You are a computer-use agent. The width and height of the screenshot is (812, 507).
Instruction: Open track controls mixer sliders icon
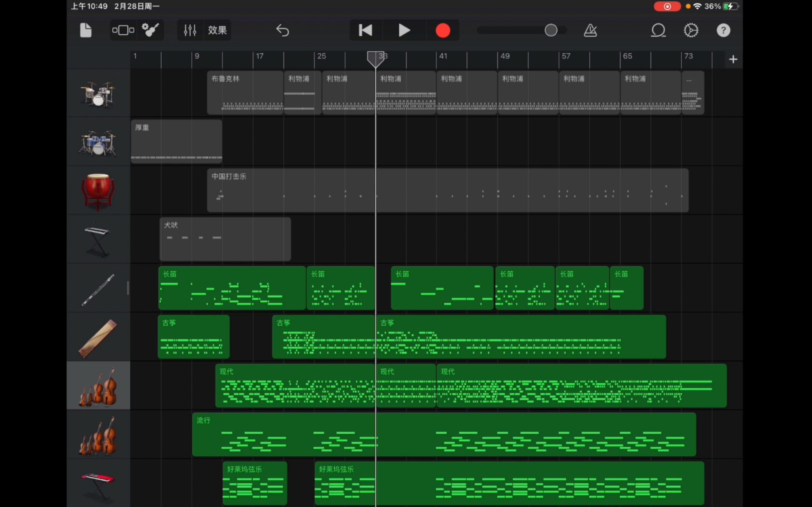point(190,31)
